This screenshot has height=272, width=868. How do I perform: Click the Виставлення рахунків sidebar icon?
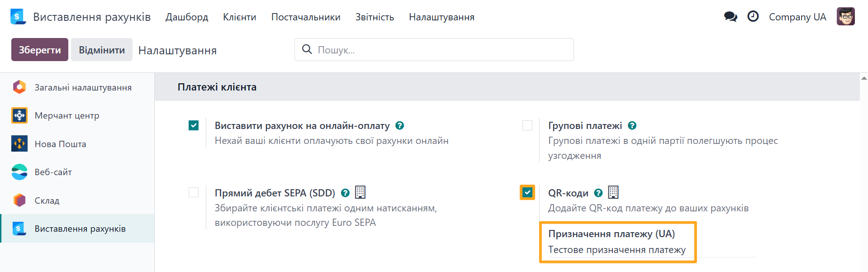tap(19, 229)
